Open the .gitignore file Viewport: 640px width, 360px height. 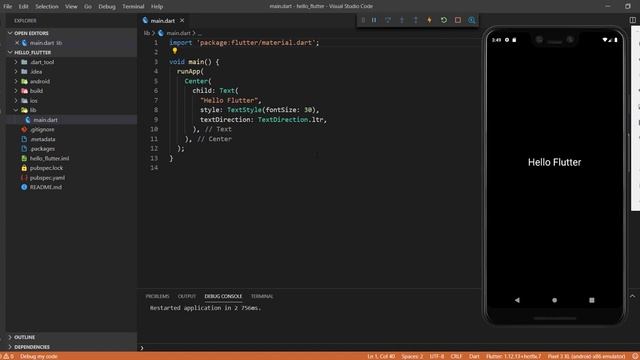point(42,129)
